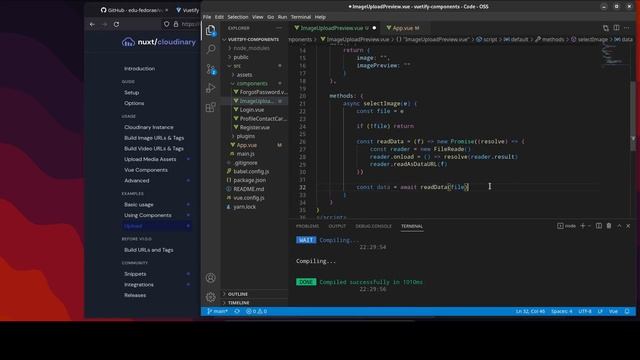640x360 pixels.
Task: Click the editor vertical scrollbar
Action: click(633, 116)
